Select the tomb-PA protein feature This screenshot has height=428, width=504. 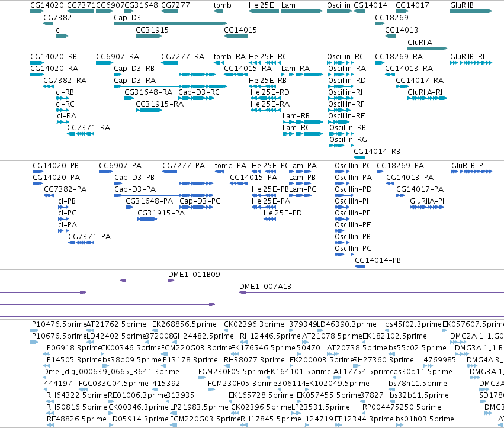tap(219, 172)
